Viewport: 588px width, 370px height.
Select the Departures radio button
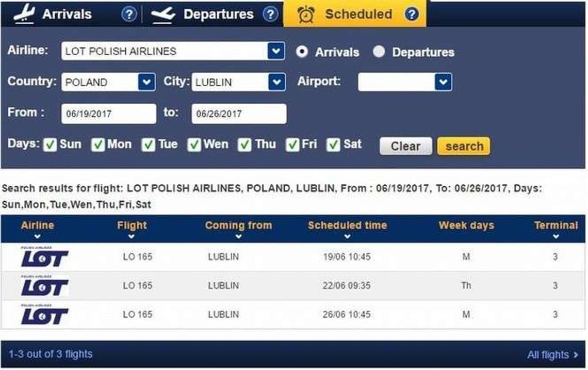pos(379,52)
